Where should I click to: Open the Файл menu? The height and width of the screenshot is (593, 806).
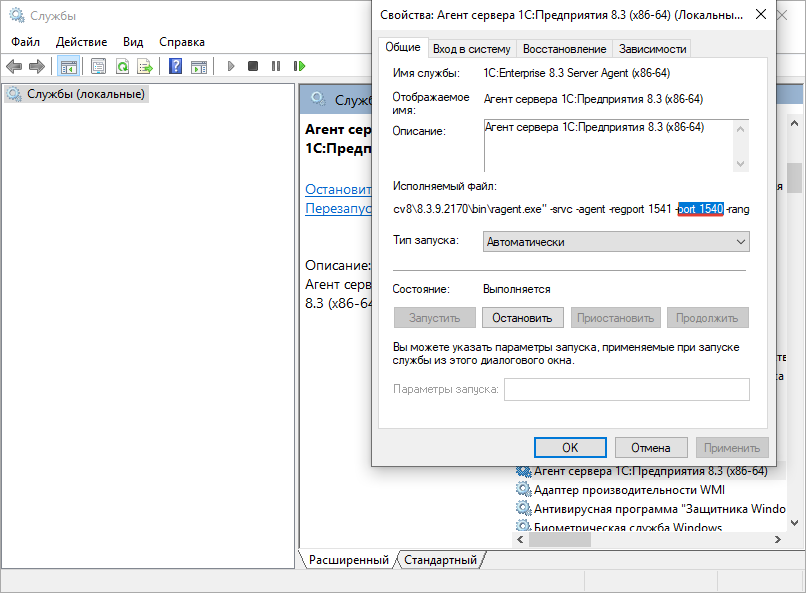[x=25, y=42]
